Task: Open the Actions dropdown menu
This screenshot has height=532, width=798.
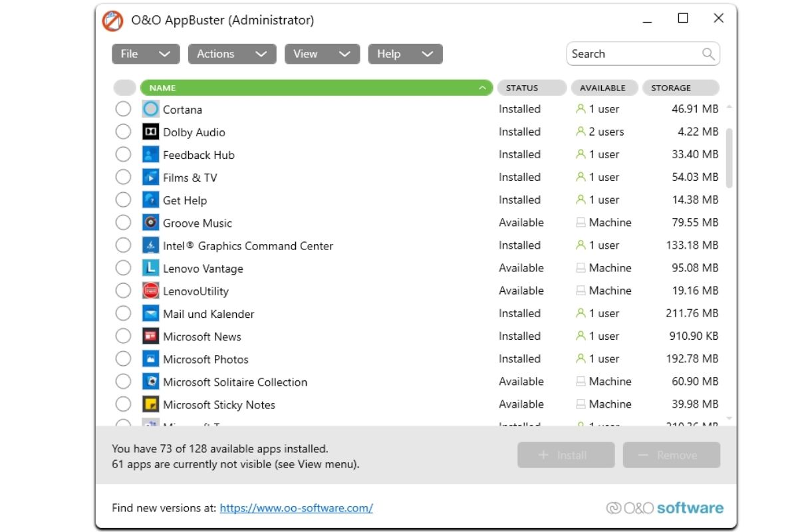Action: [232, 54]
